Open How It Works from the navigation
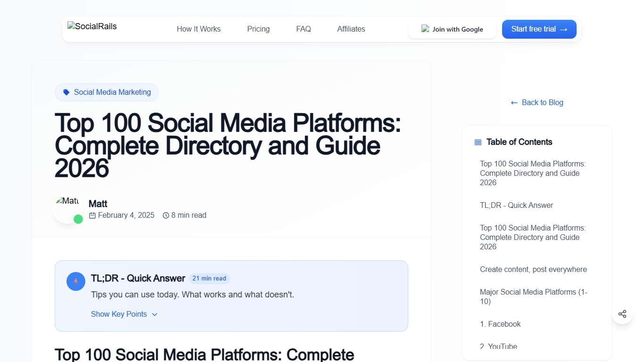 pyautogui.click(x=198, y=29)
